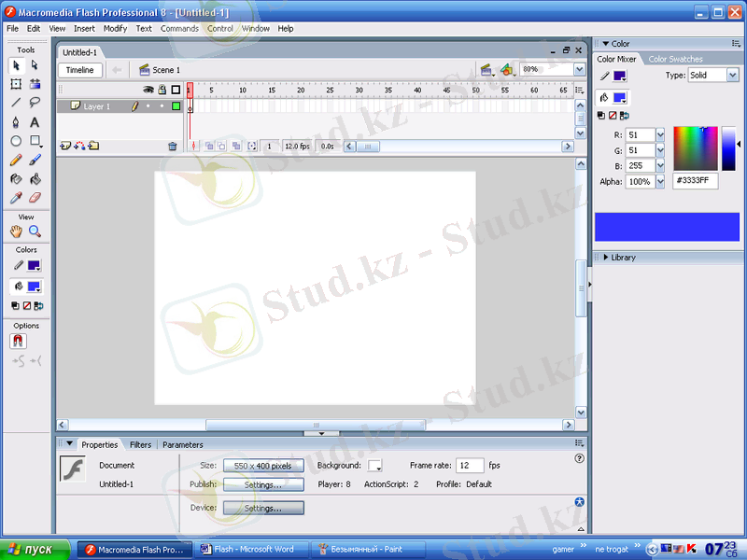Select the Zoom magnifier tool
This screenshot has width=747, height=560.
pyautogui.click(x=35, y=231)
